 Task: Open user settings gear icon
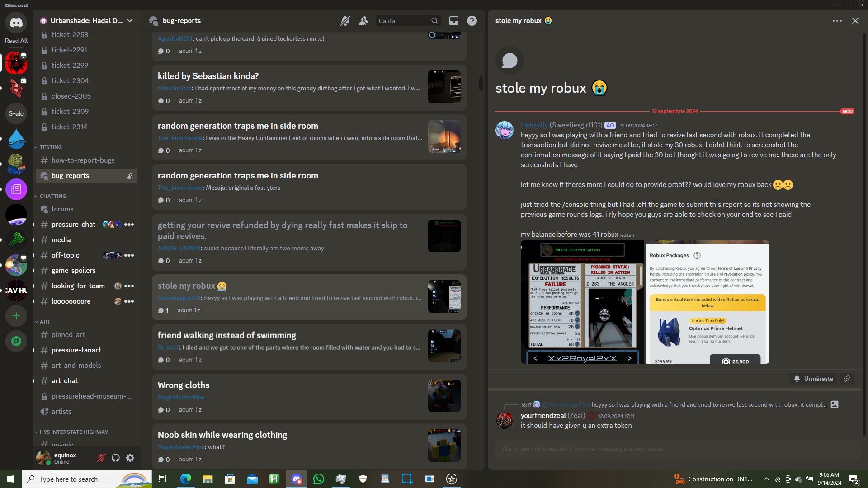[x=130, y=458]
